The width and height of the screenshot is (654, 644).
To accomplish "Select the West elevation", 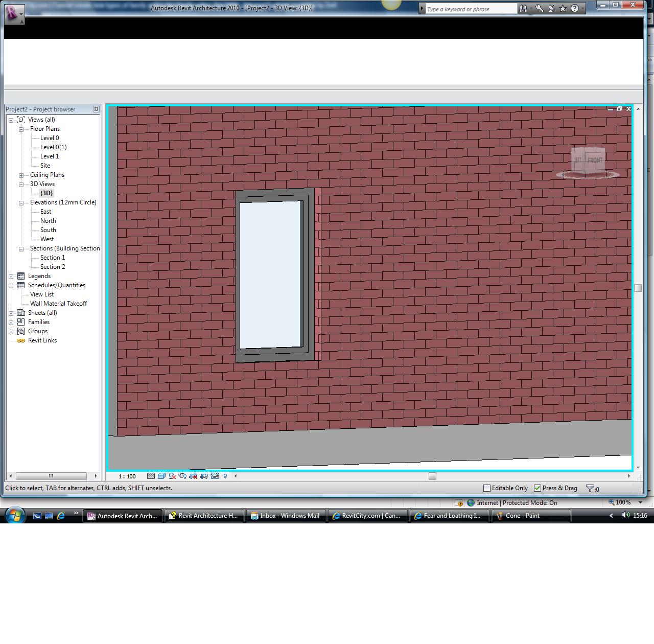I will coord(47,239).
